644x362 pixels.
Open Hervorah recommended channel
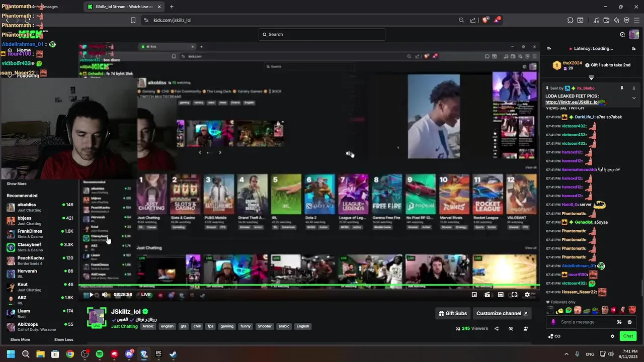pos(40,274)
